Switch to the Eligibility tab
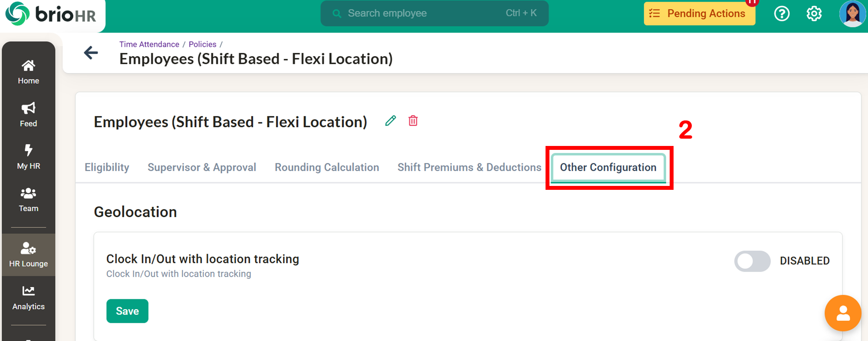The height and width of the screenshot is (341, 868). [x=107, y=167]
